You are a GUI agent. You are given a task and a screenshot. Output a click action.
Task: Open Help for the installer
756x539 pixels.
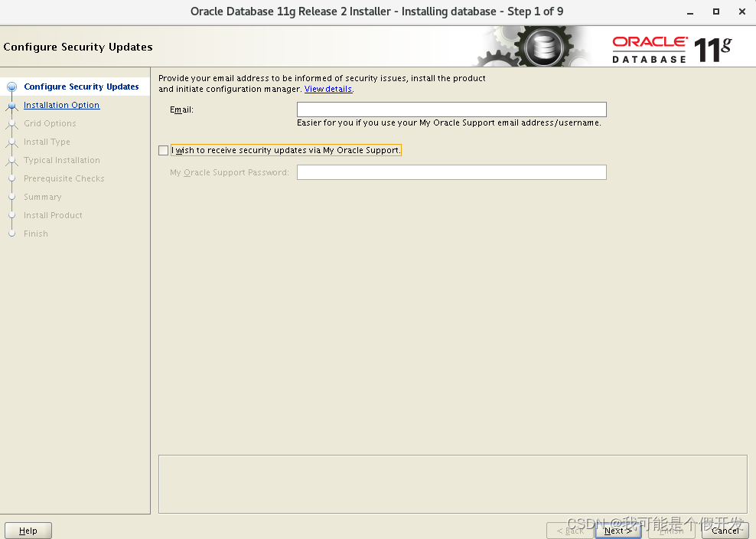(28, 531)
